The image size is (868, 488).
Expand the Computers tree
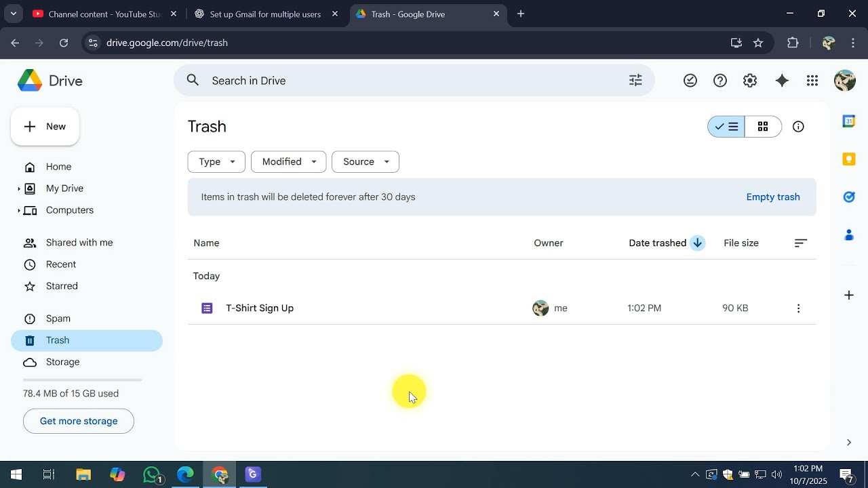[x=19, y=211]
